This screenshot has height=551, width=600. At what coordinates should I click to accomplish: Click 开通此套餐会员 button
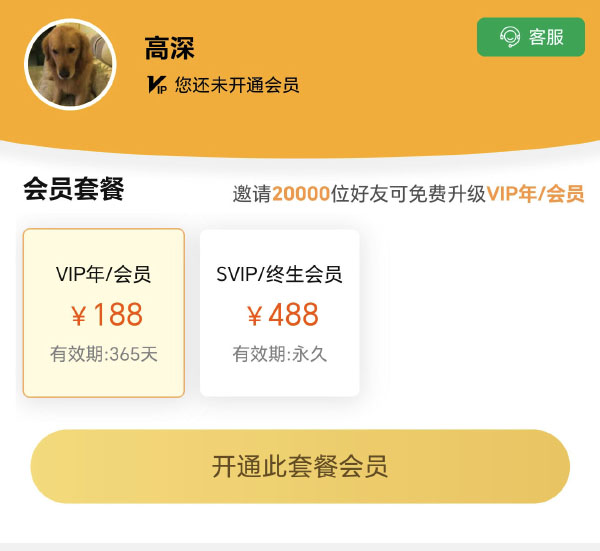coord(300,466)
